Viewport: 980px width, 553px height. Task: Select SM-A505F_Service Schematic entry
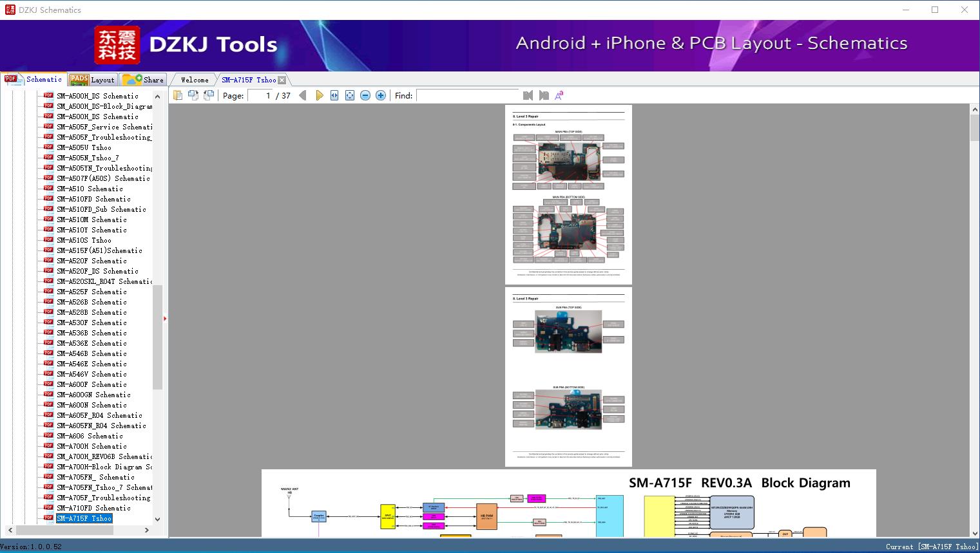[104, 127]
